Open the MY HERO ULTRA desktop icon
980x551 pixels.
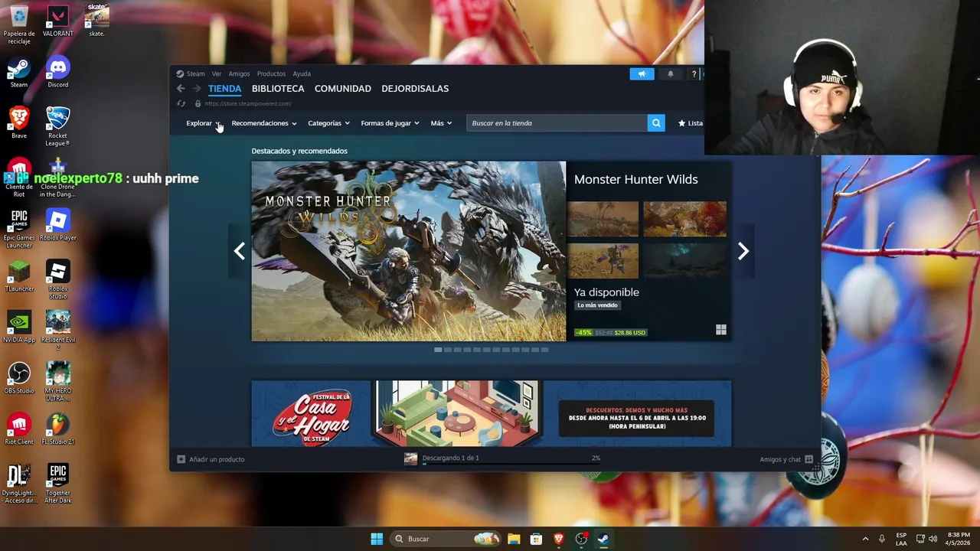tap(57, 381)
